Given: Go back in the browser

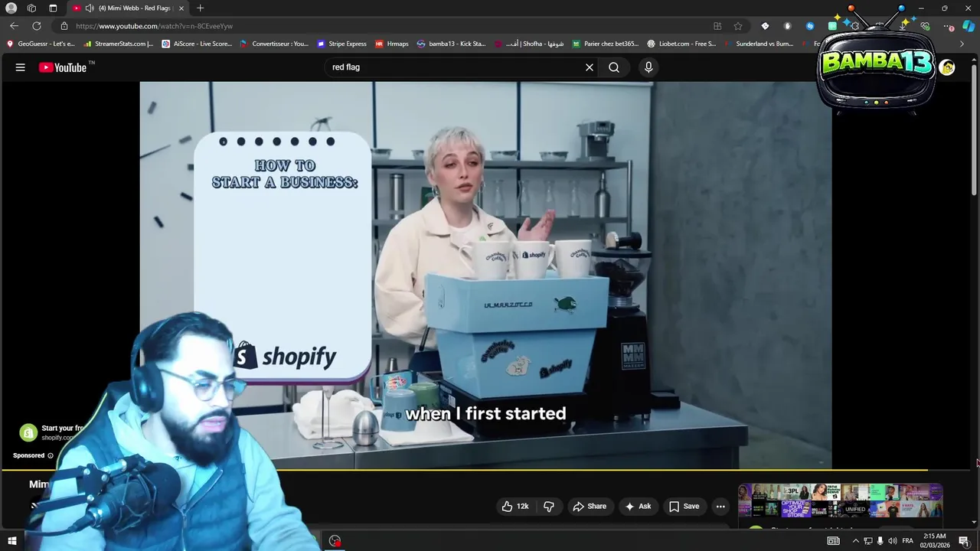Looking at the screenshot, I should point(14,25).
